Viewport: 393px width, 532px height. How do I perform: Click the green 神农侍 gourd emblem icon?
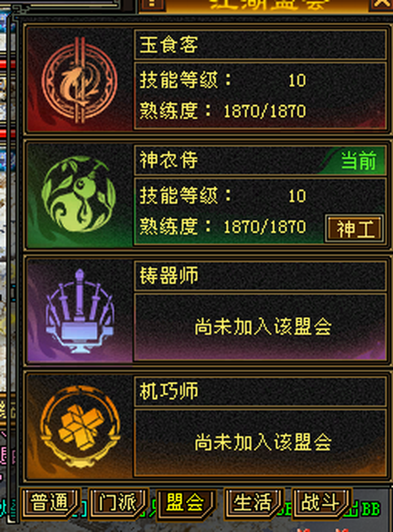(x=79, y=195)
